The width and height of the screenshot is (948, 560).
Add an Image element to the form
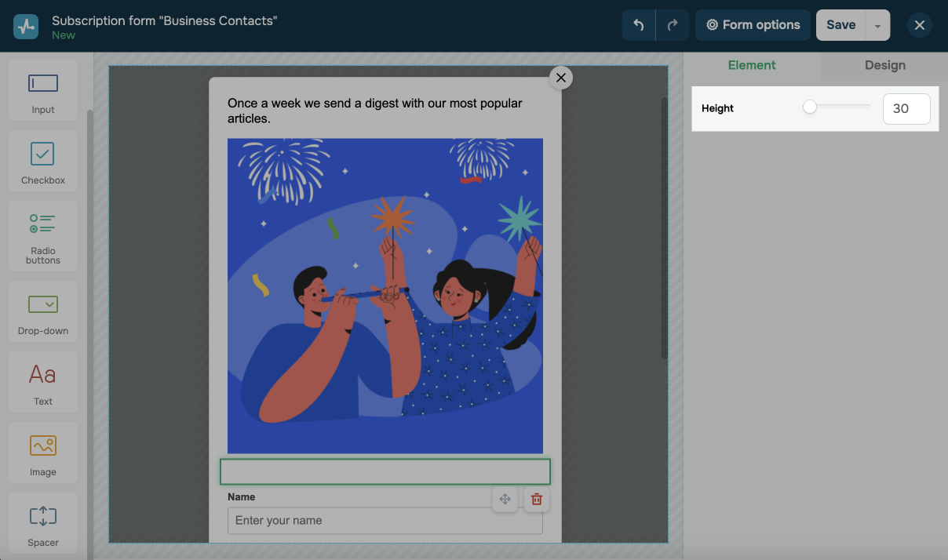point(43,452)
